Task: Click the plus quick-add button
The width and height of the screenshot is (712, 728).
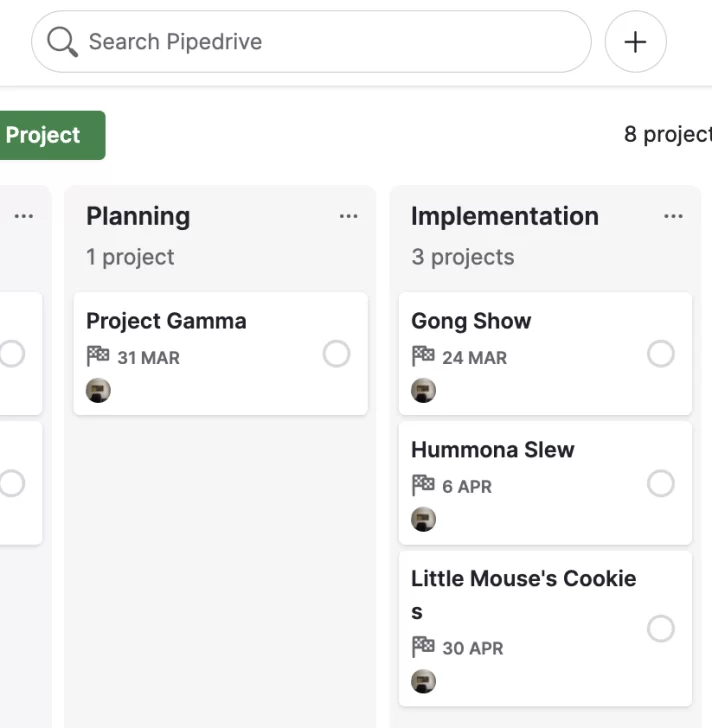Action: 635,42
